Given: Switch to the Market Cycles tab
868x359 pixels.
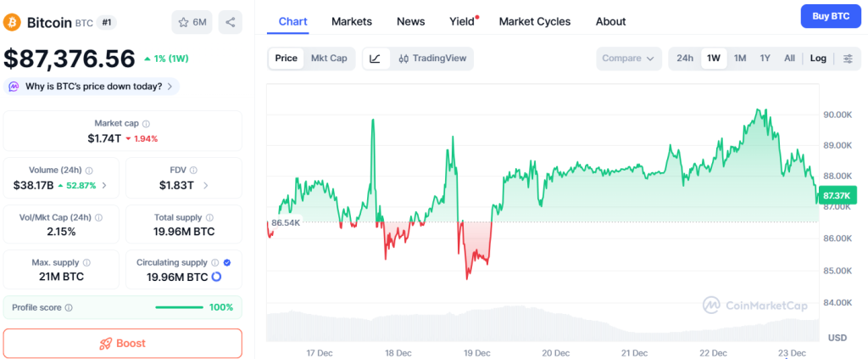Looking at the screenshot, I should (x=534, y=21).
